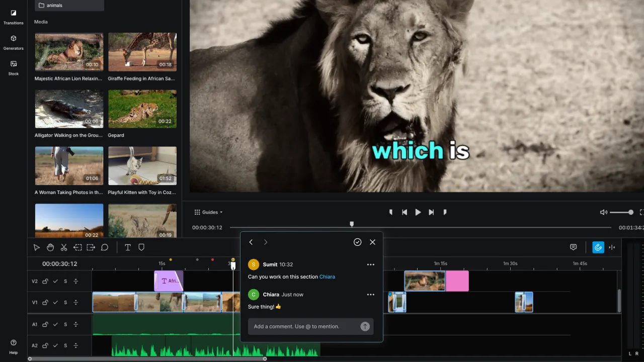Open the Transitions tab in sidebar
Image resolution: width=644 pixels, height=362 pixels.
click(x=14, y=17)
